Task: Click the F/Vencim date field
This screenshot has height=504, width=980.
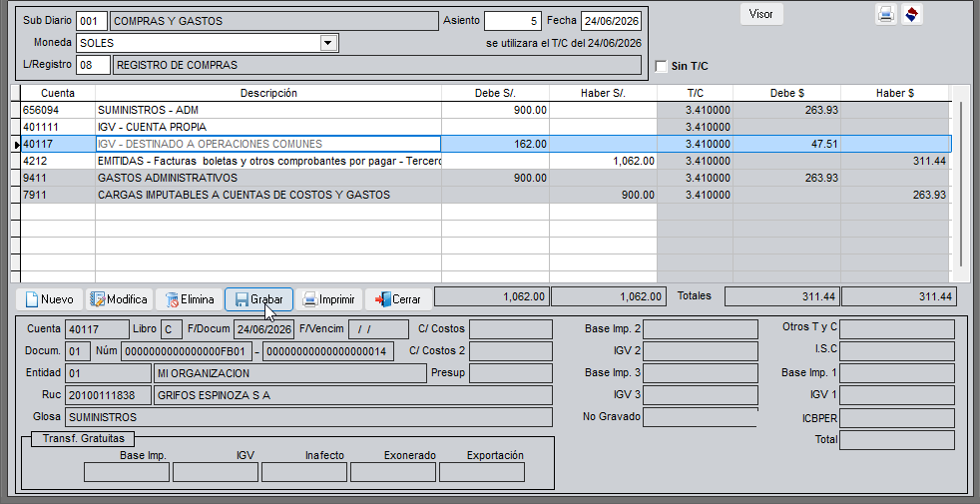Action: pyautogui.click(x=379, y=329)
